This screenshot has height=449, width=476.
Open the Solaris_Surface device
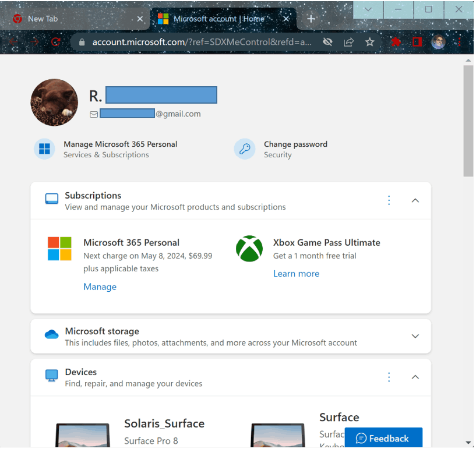click(x=164, y=423)
